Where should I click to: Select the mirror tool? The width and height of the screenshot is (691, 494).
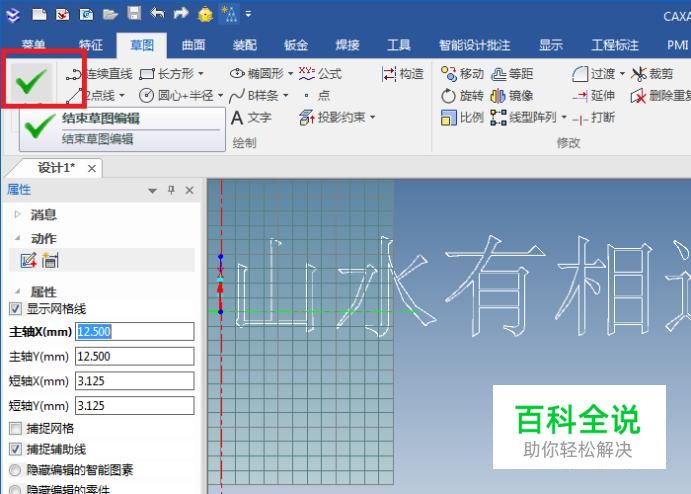click(512, 95)
